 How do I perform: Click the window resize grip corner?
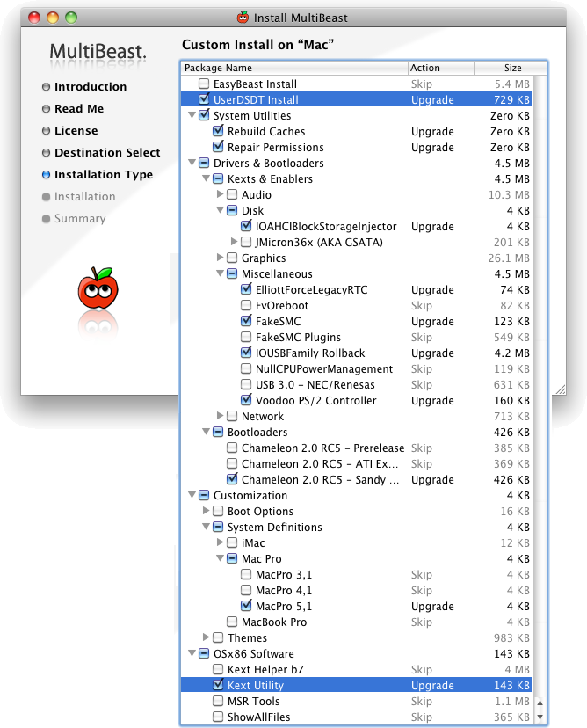[561, 389]
